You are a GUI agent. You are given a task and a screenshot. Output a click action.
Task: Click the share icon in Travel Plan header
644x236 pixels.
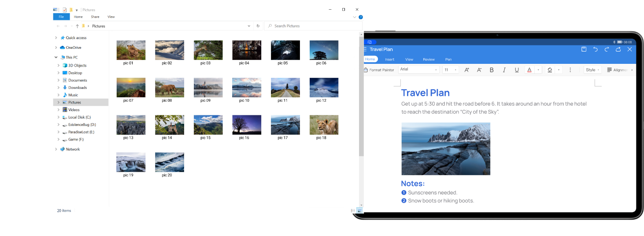tap(618, 49)
